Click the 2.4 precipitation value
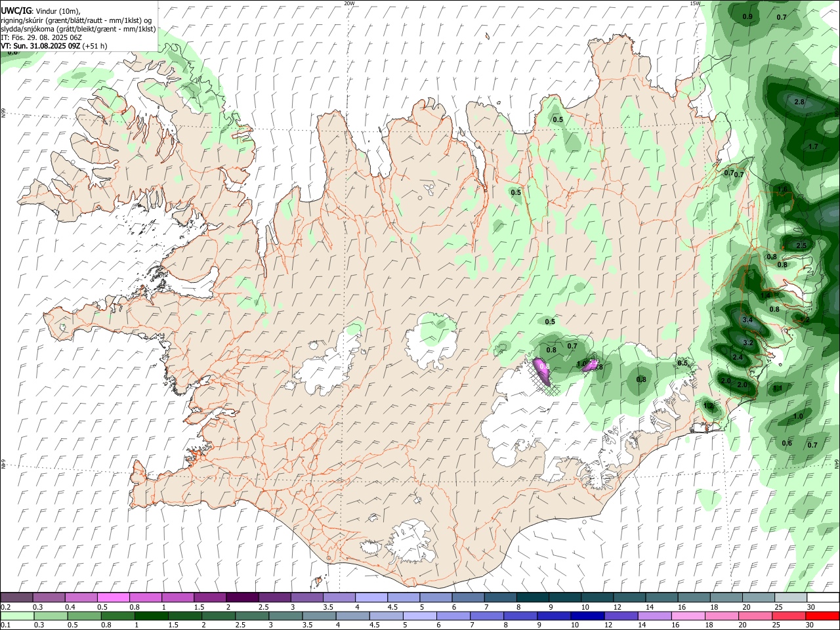840x630 pixels. [738, 358]
